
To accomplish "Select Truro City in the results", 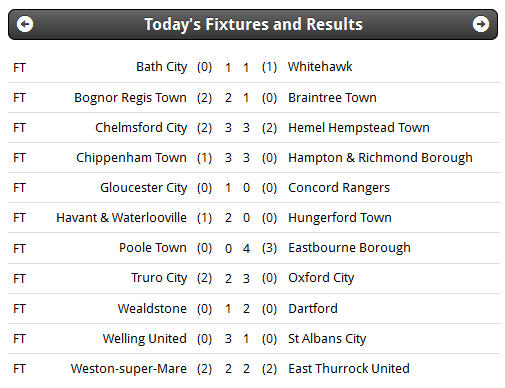I will (x=159, y=278).
